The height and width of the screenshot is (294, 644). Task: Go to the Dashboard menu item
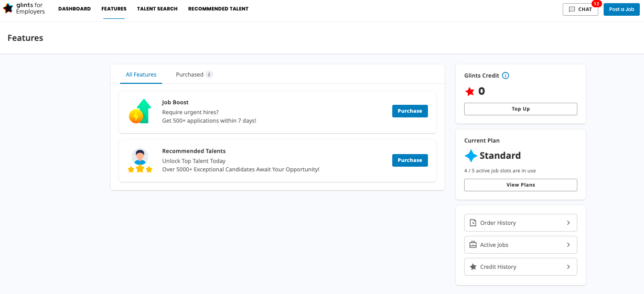pos(74,9)
